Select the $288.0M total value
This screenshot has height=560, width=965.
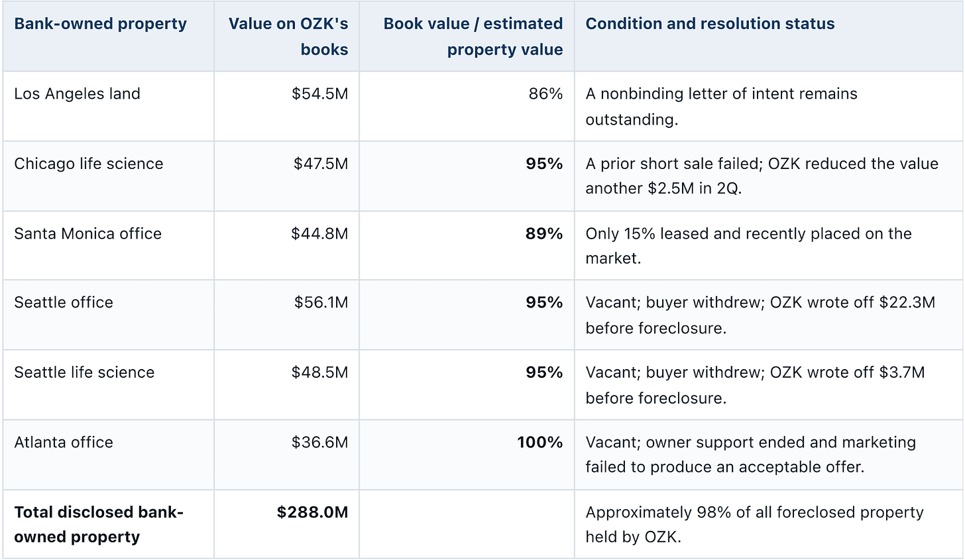pos(312,512)
